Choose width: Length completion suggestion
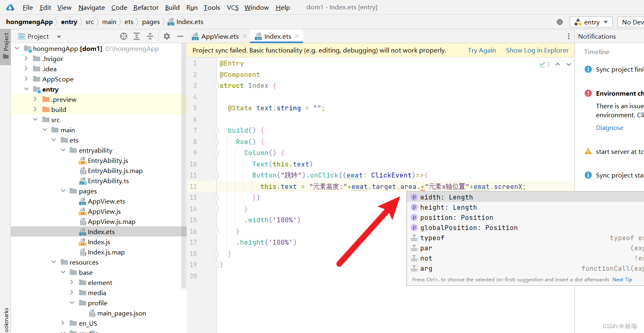644x333 pixels. [525, 197]
